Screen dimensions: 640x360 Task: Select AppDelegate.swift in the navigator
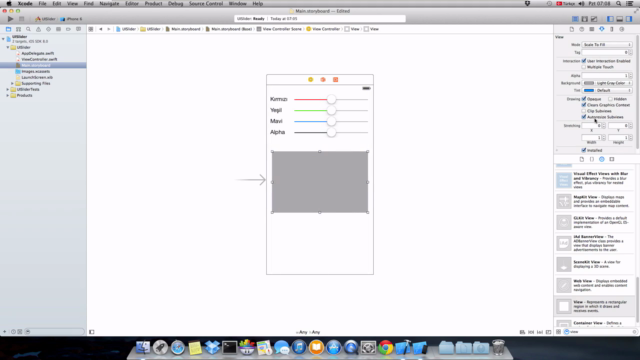point(37,53)
